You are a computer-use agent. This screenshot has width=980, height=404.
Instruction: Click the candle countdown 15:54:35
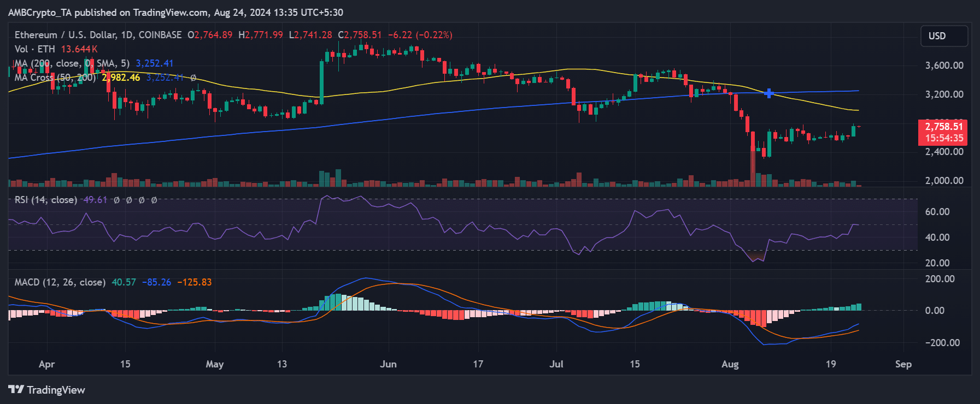[944, 138]
